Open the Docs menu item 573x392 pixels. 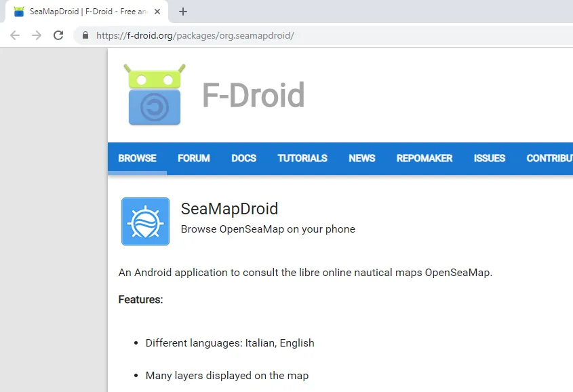[x=243, y=158]
